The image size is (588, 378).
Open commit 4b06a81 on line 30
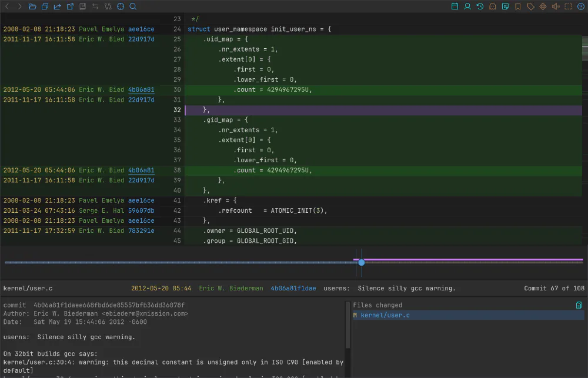pyautogui.click(x=141, y=89)
